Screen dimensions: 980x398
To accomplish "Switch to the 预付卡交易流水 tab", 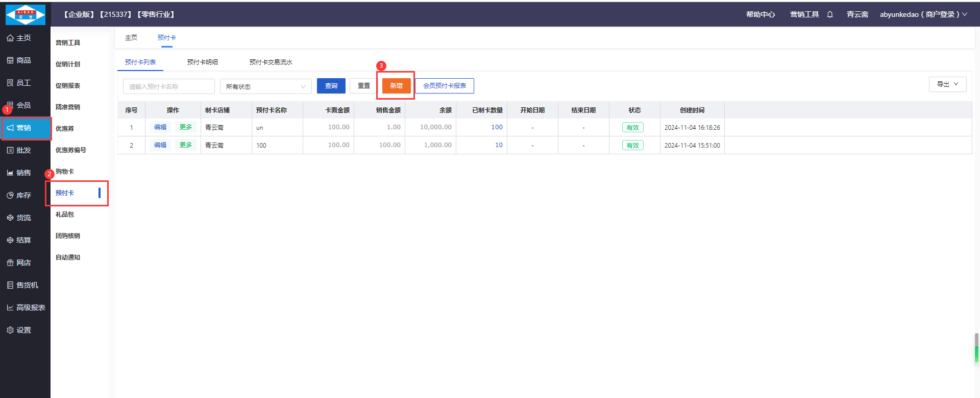I will click(271, 62).
